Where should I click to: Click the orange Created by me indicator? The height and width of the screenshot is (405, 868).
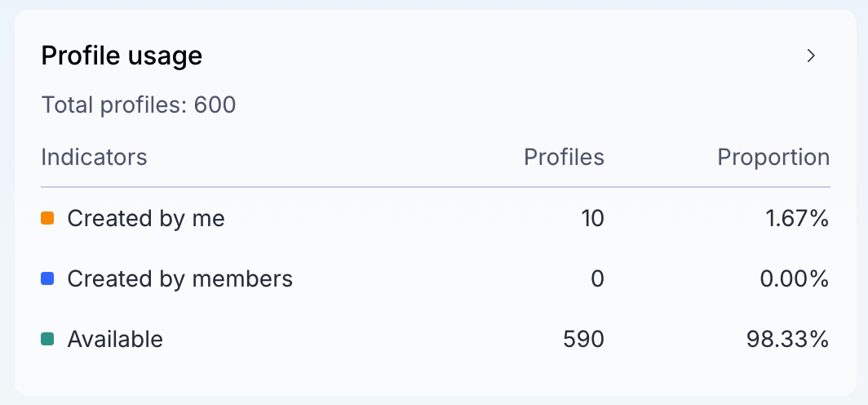click(x=47, y=218)
